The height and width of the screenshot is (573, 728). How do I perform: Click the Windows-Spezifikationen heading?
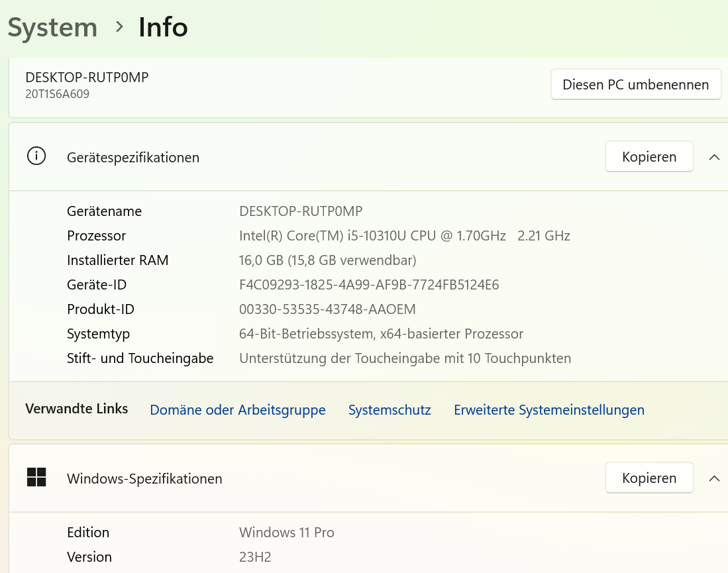point(144,479)
